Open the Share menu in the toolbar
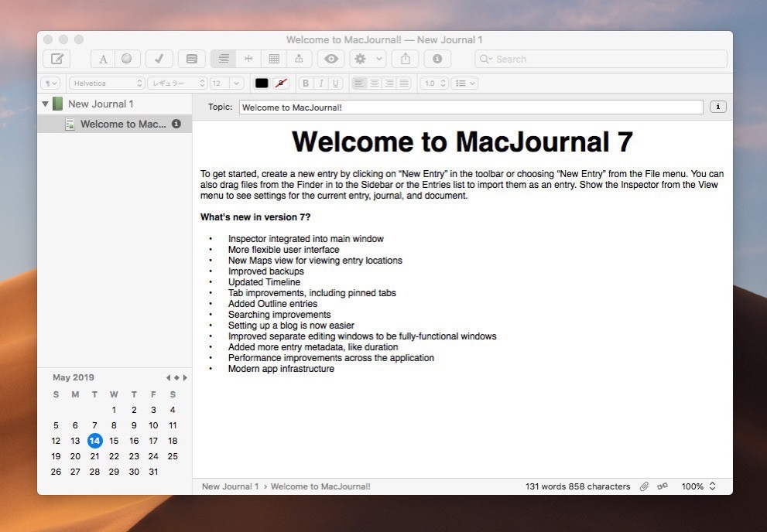The height and width of the screenshot is (532, 767). (x=405, y=59)
